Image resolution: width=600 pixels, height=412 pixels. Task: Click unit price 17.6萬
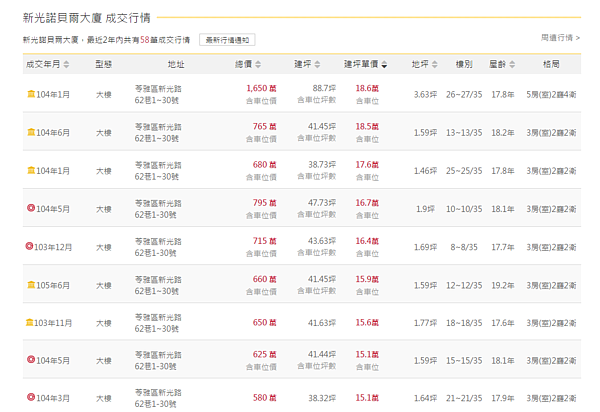tap(367, 165)
